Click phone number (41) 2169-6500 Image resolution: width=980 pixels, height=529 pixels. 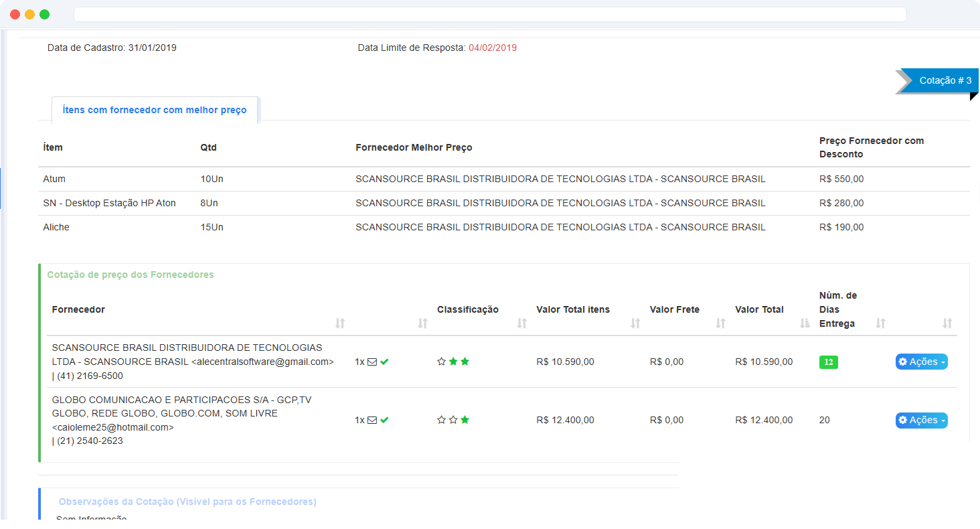pyautogui.click(x=90, y=376)
